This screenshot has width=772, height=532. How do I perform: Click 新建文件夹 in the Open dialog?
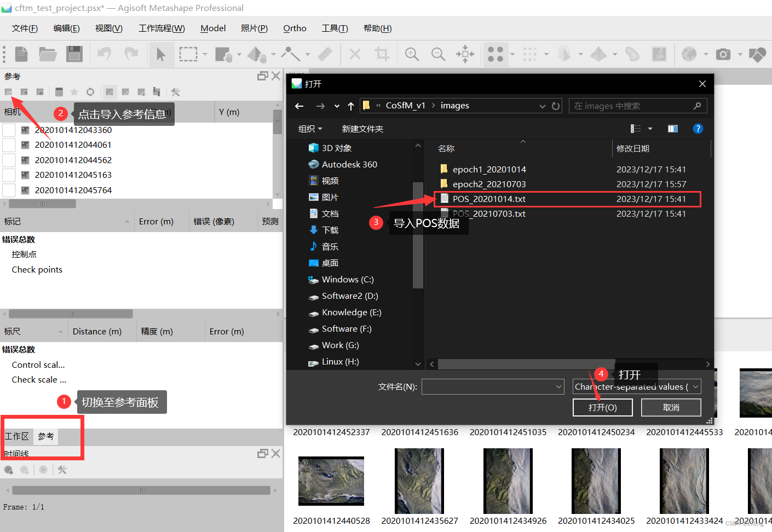pos(362,129)
